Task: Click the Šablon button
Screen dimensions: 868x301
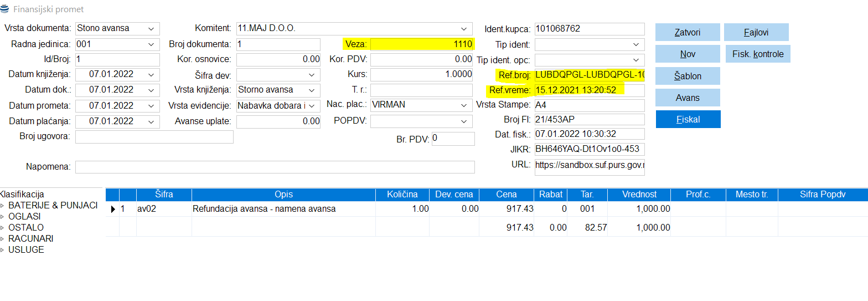Action: [688, 76]
